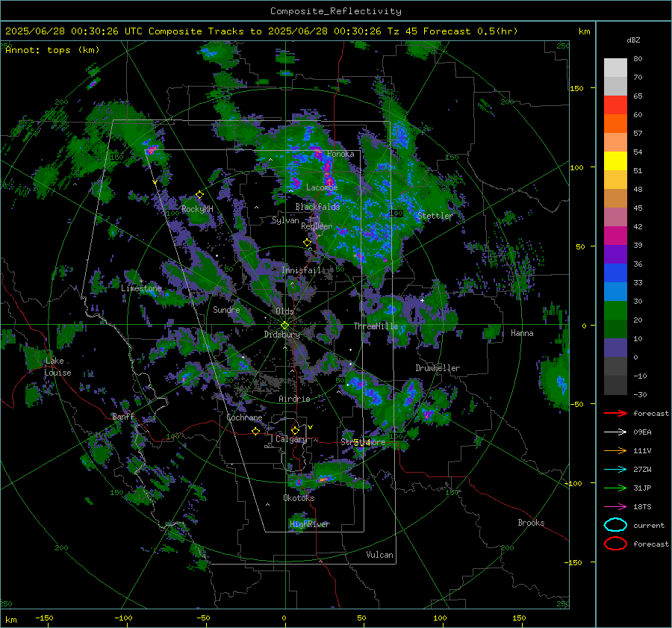Click the red forecast ellipse symbol

tap(615, 544)
